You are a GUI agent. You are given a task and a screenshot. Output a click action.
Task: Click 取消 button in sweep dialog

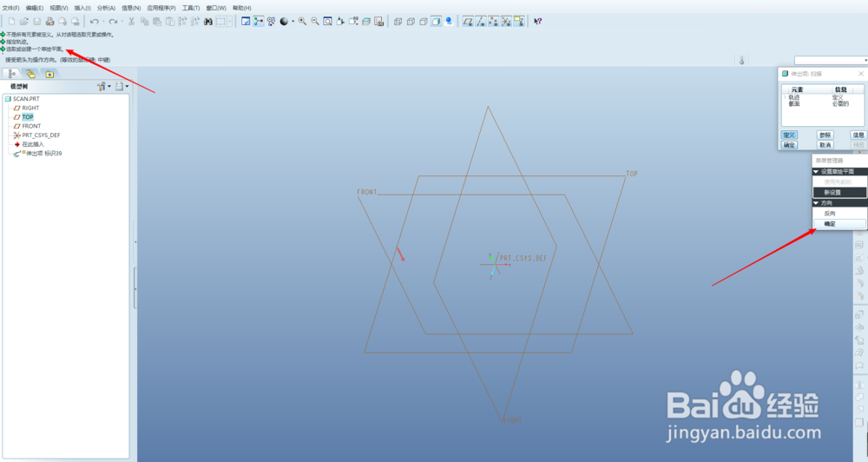825,145
